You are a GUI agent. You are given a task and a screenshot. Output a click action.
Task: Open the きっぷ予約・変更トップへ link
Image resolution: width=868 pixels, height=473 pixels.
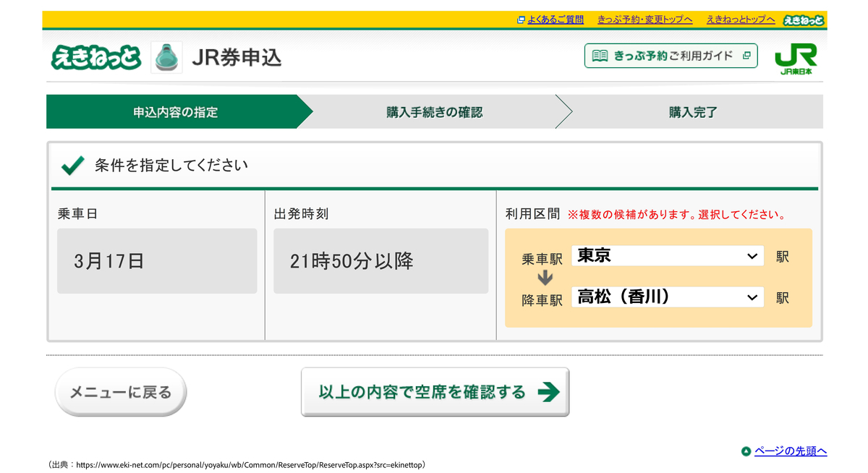[x=644, y=20]
